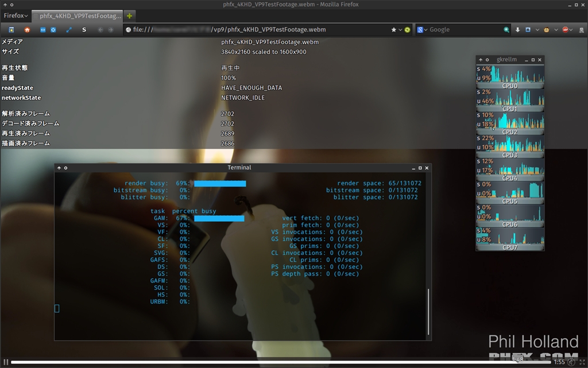Click the S toolbar icon
588x368 pixels.
click(x=84, y=30)
